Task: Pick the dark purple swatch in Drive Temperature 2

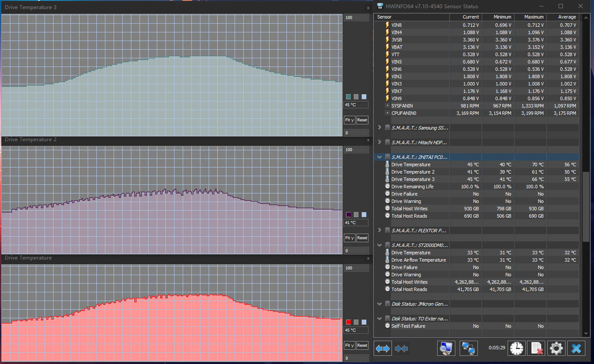Action: click(348, 214)
